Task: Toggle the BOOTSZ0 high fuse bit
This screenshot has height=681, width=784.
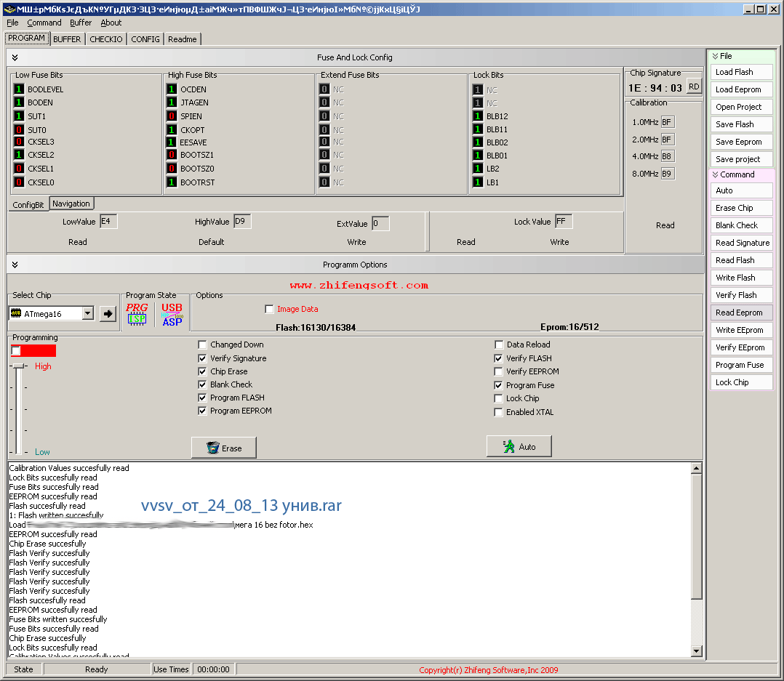Action: click(x=172, y=169)
